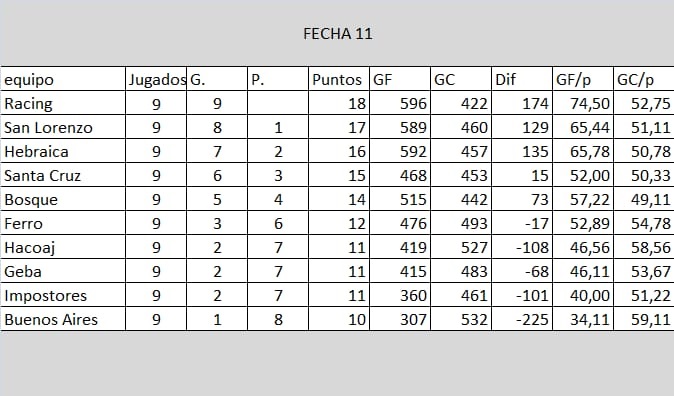Image resolution: width=674 pixels, height=396 pixels.
Task: Select Hacoaj's -108 difference cell
Action: 522,247
